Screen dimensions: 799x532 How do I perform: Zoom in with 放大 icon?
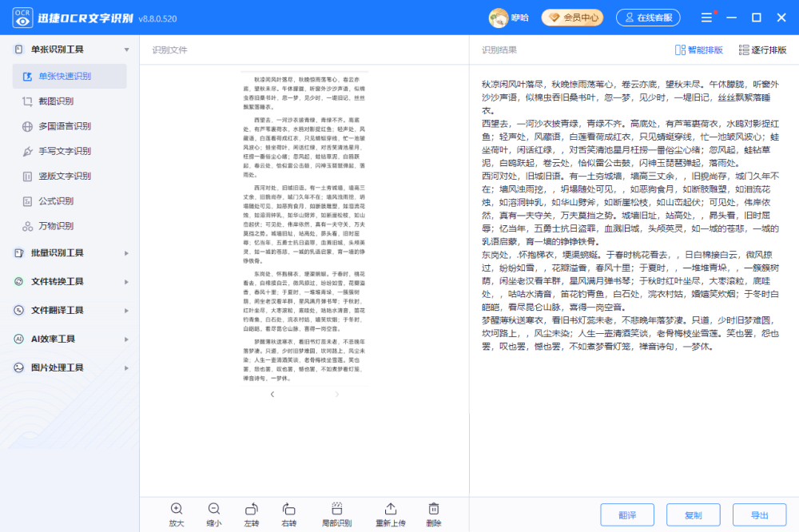[177, 509]
